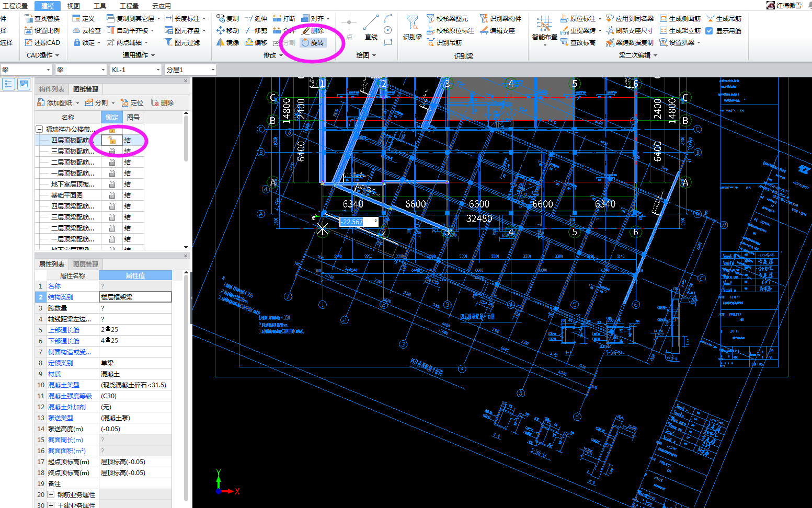
Task: Select the 延伸 (extend) tool
Action: (x=256, y=18)
